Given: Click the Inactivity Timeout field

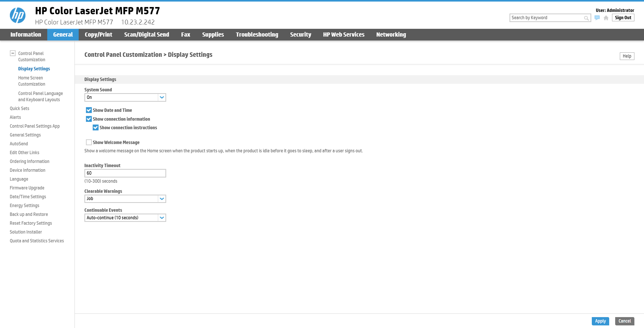Looking at the screenshot, I should click(x=125, y=173).
